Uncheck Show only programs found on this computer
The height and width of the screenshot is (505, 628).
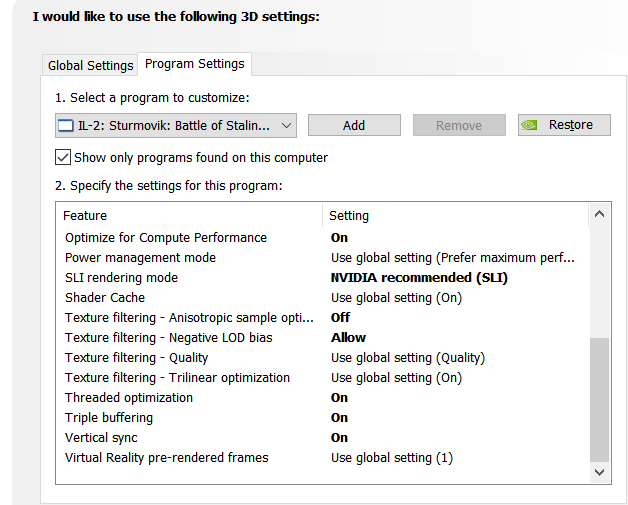(63, 157)
